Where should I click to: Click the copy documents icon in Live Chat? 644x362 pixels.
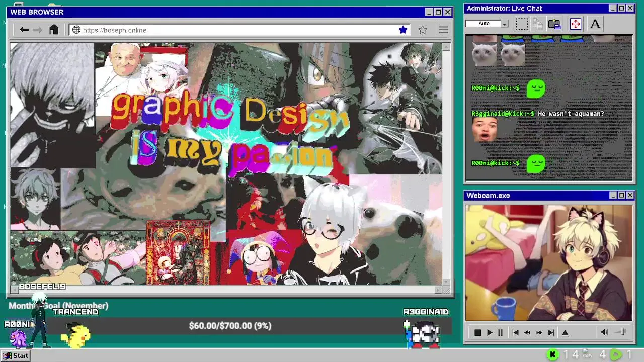coord(538,24)
